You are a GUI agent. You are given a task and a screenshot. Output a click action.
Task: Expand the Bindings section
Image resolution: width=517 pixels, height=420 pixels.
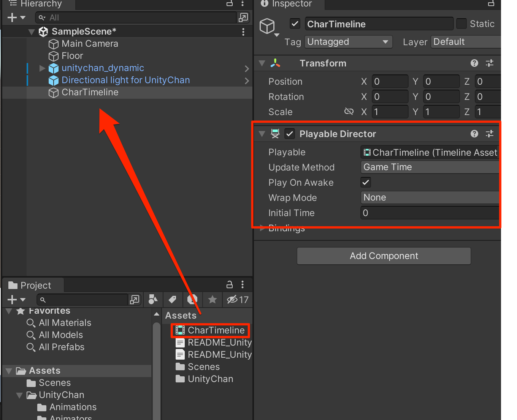coord(262,228)
